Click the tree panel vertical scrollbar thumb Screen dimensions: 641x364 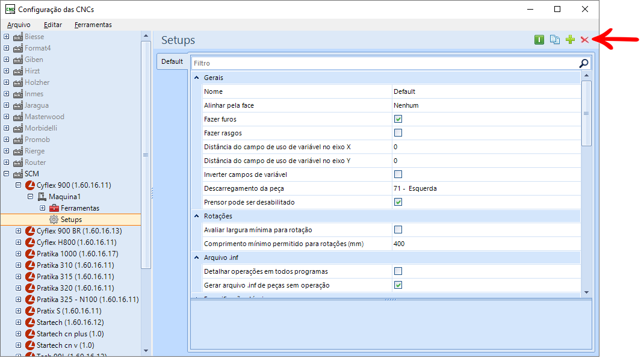[x=146, y=155]
